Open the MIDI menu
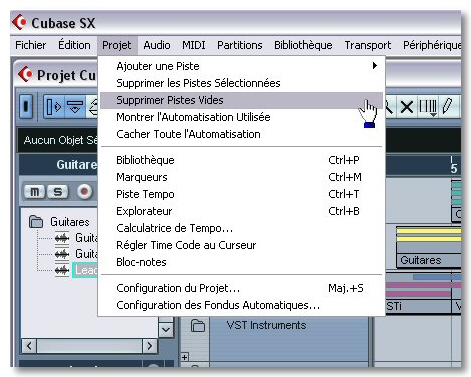This screenshot has width=471, height=377. 194,45
